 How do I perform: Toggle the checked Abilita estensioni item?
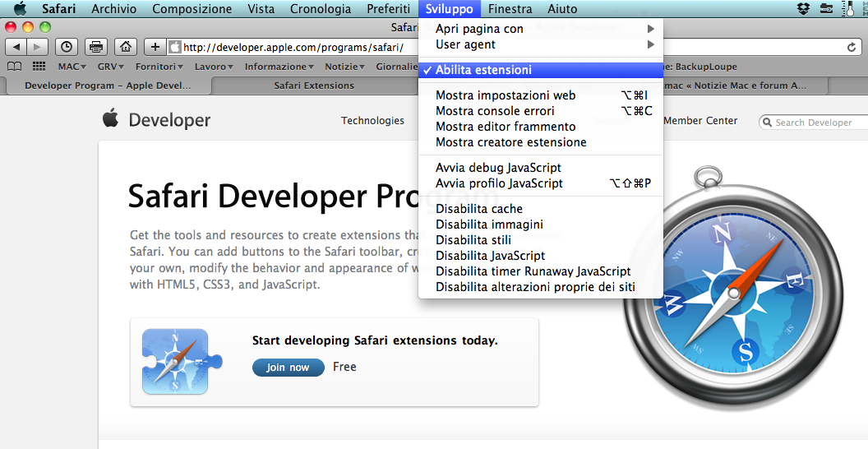pyautogui.click(x=541, y=70)
